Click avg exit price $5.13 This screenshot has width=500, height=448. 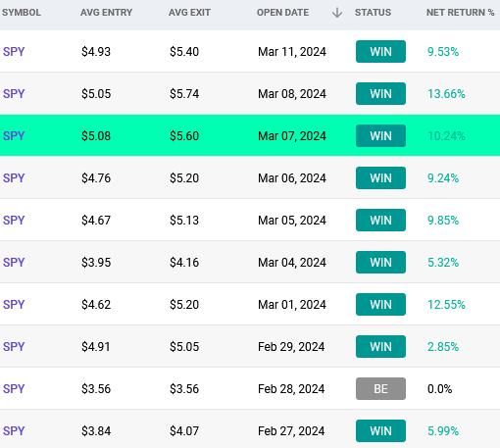pyautogui.click(x=184, y=221)
